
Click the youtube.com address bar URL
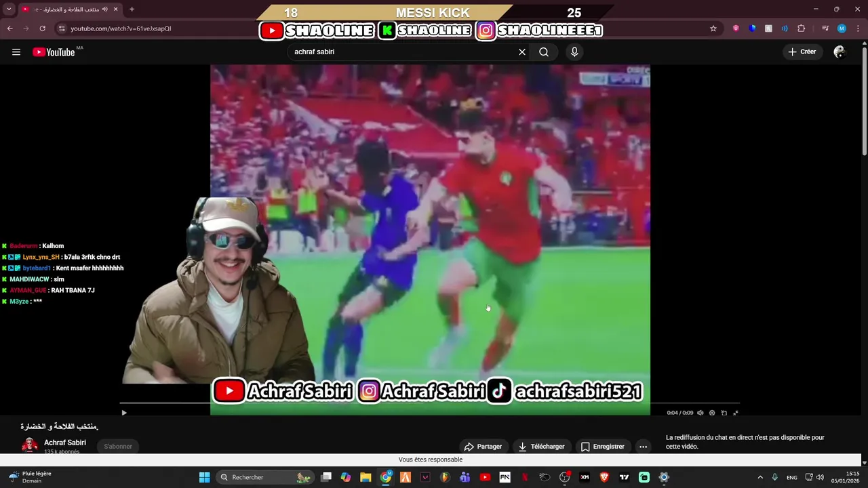click(x=121, y=28)
